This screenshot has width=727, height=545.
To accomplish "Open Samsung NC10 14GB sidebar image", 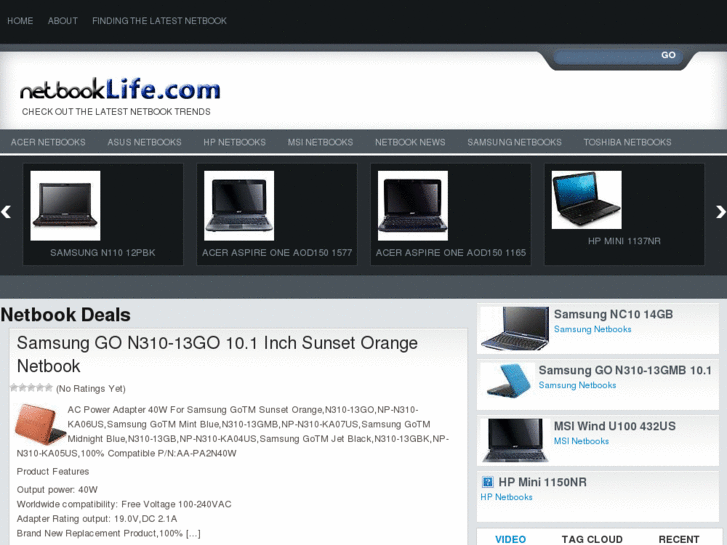I will pos(515,328).
